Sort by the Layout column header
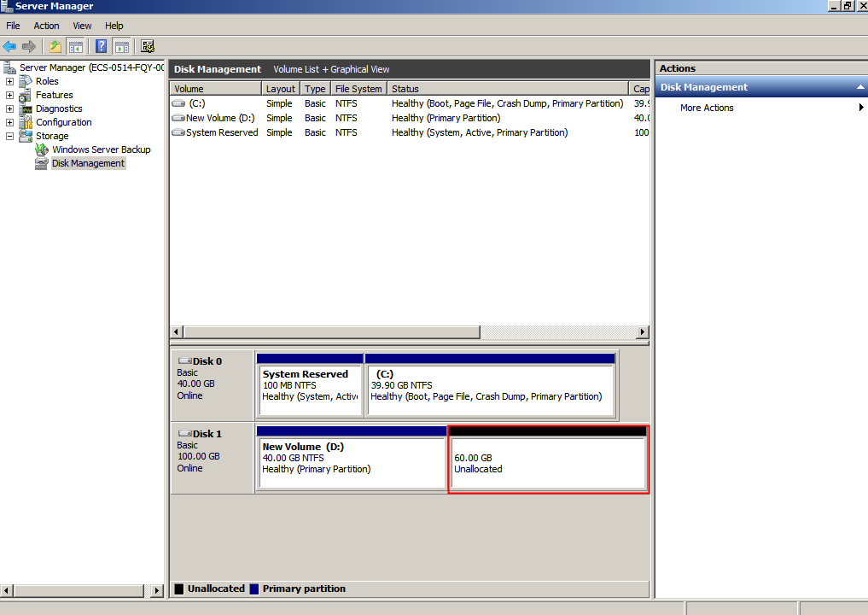This screenshot has height=615, width=868. [x=281, y=89]
